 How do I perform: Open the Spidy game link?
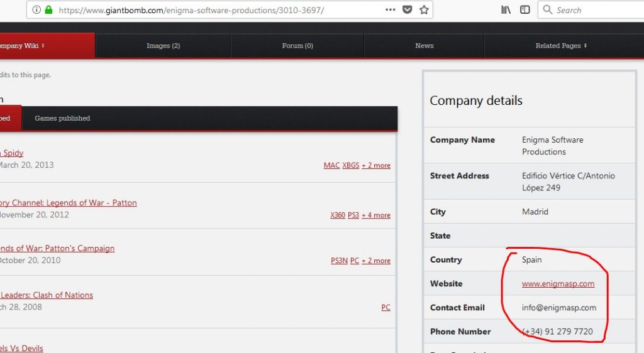pos(11,153)
